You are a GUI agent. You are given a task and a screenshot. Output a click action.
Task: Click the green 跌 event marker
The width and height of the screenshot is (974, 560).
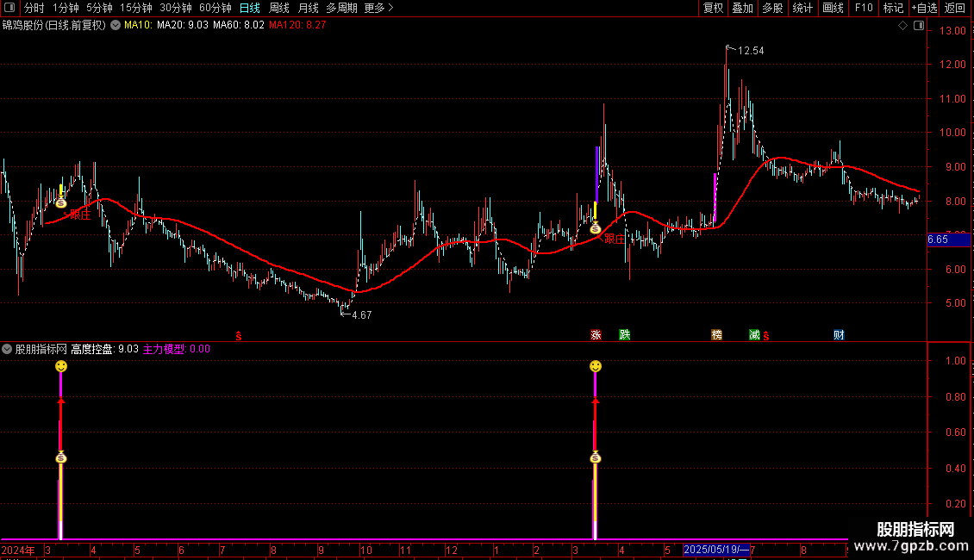pos(624,335)
